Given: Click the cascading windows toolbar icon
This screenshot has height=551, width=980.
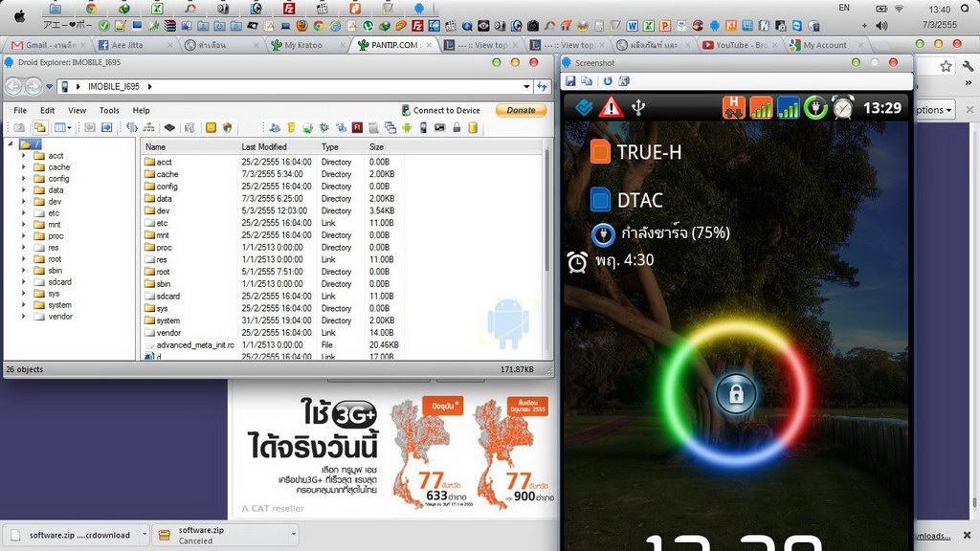Looking at the screenshot, I should pos(390,127).
